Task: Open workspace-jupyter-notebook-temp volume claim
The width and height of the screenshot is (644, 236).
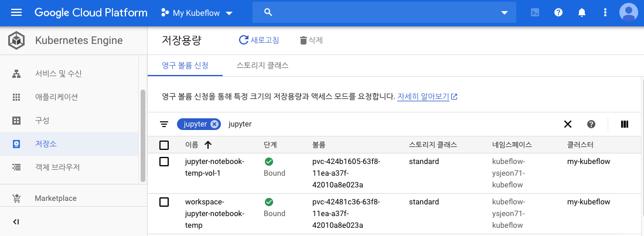Action: click(215, 213)
